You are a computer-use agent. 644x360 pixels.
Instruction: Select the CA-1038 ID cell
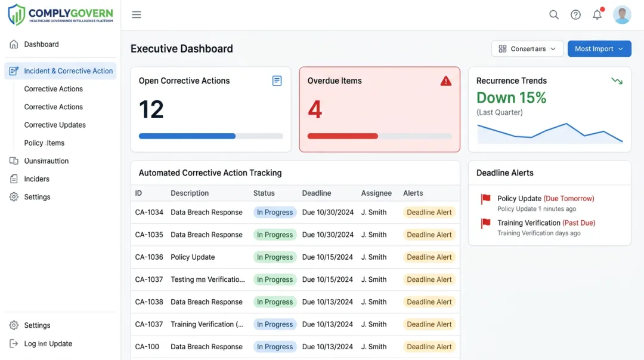point(149,302)
